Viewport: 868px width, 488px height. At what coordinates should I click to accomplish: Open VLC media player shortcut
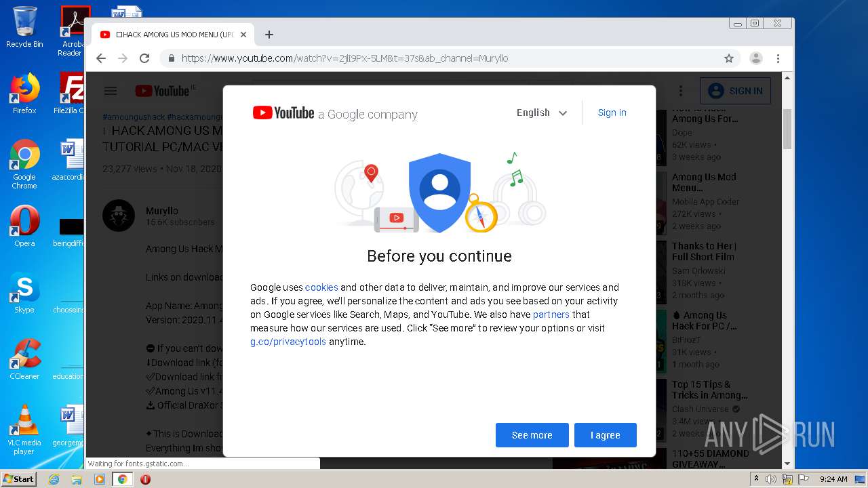(24, 430)
